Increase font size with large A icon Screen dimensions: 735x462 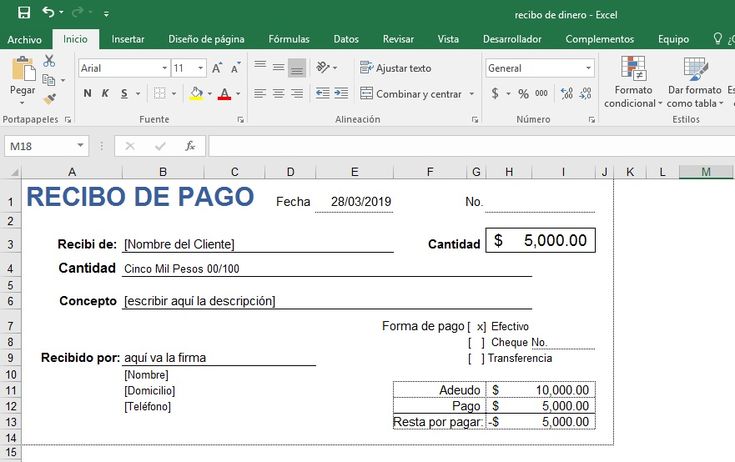(217, 68)
